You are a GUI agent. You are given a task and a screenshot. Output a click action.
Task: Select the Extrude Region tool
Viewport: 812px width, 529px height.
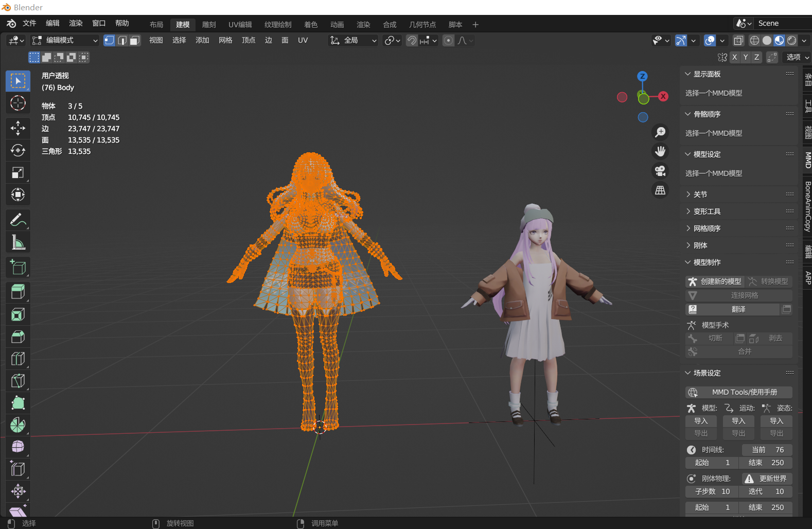[x=18, y=292]
